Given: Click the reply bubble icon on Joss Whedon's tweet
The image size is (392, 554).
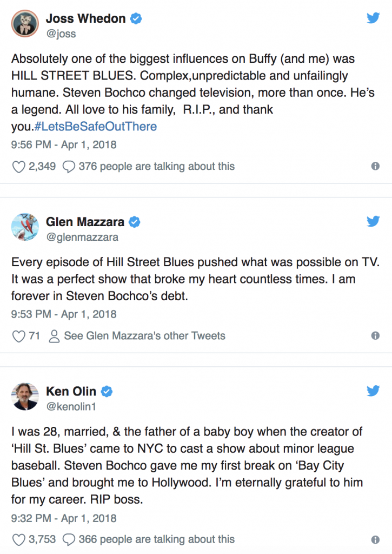Looking at the screenshot, I should pyautogui.click(x=68, y=166).
